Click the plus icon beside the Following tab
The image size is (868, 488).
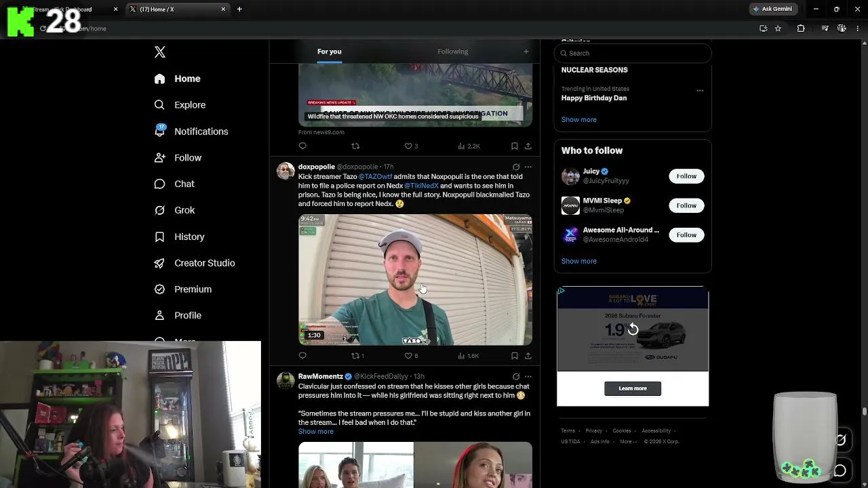526,52
